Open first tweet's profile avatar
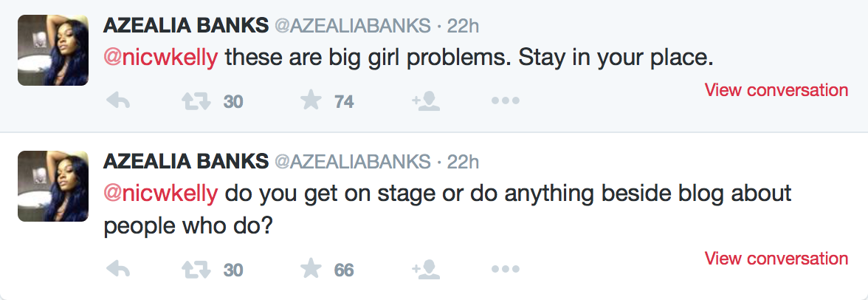 (x=48, y=51)
